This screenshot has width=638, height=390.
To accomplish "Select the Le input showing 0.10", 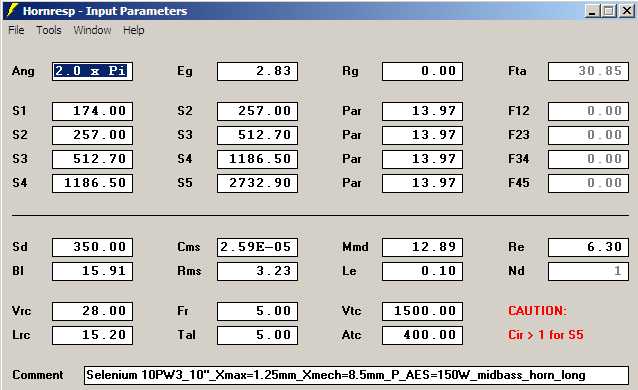I will pyautogui.click(x=422, y=271).
